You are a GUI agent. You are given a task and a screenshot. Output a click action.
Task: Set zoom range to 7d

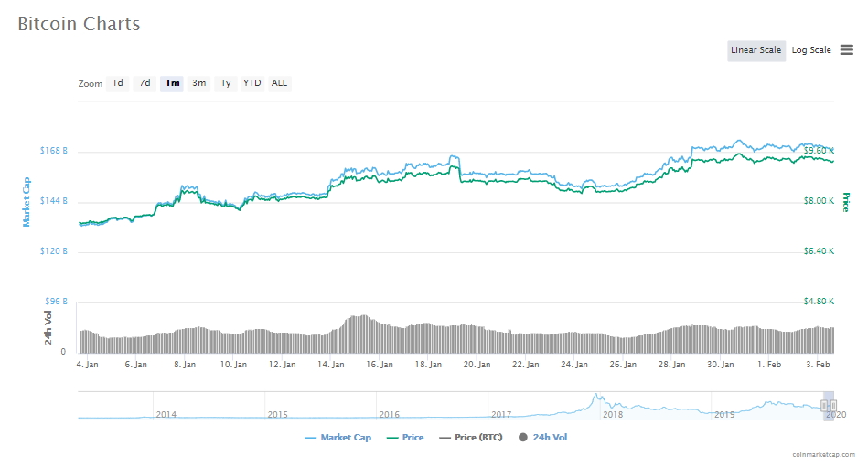click(x=145, y=83)
